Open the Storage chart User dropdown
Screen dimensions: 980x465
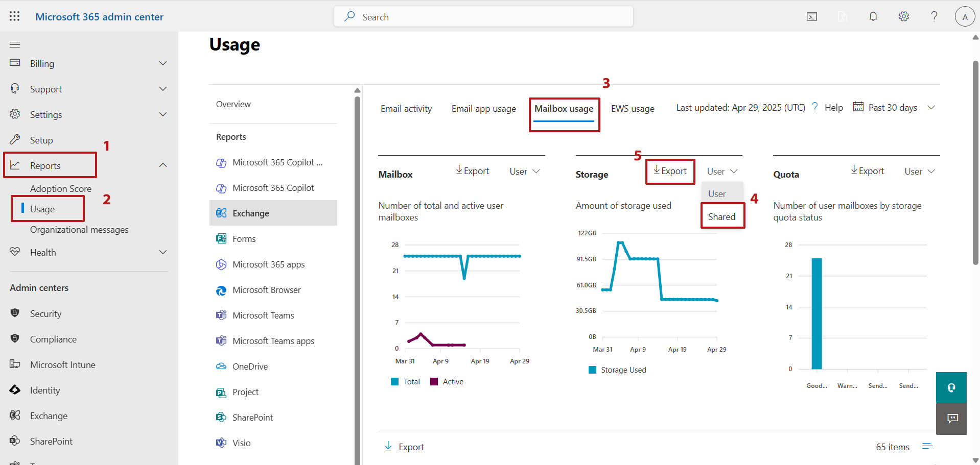pos(722,172)
